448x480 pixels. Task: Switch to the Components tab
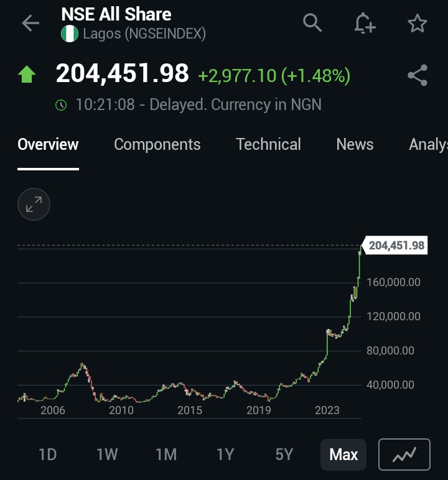tap(157, 144)
